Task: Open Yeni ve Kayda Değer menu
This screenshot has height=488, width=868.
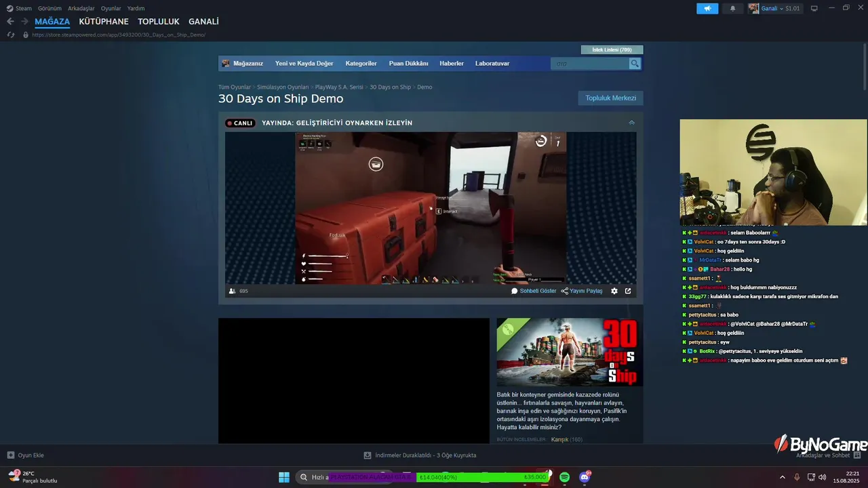Action: (304, 64)
